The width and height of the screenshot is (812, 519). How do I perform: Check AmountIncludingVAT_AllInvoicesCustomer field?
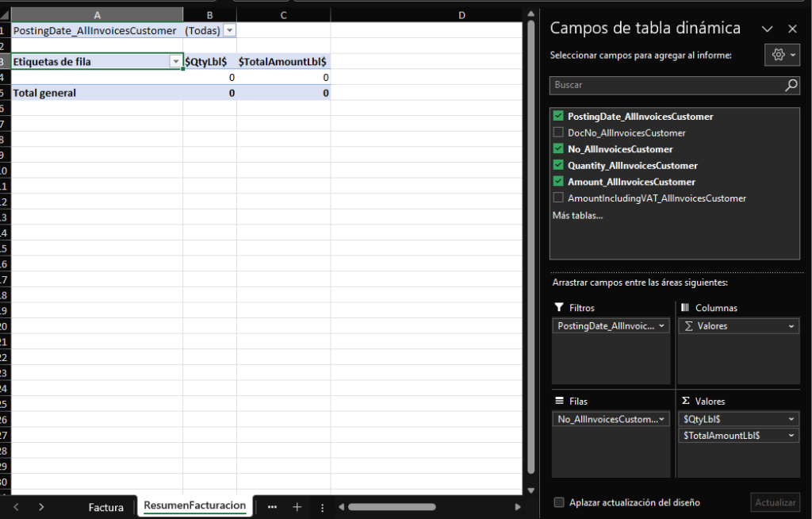557,198
